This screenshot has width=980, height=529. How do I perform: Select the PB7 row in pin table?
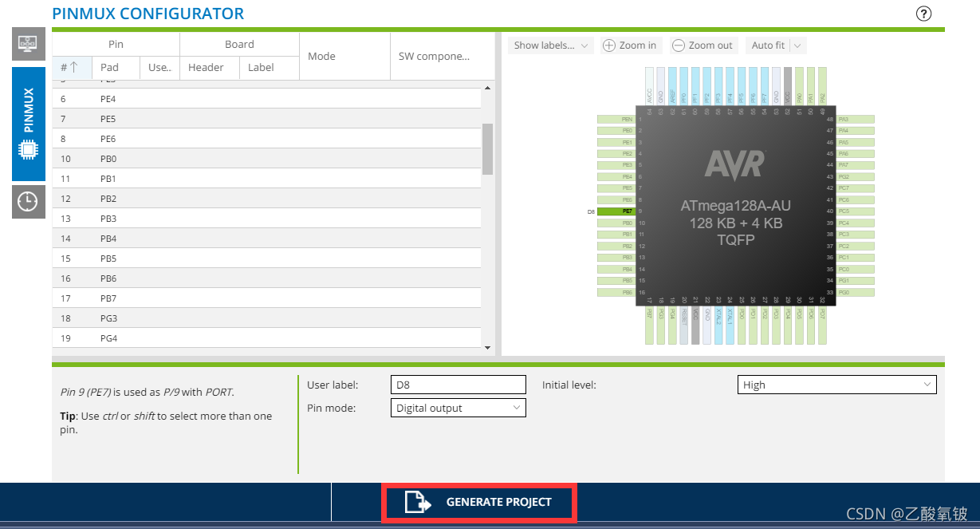266,298
